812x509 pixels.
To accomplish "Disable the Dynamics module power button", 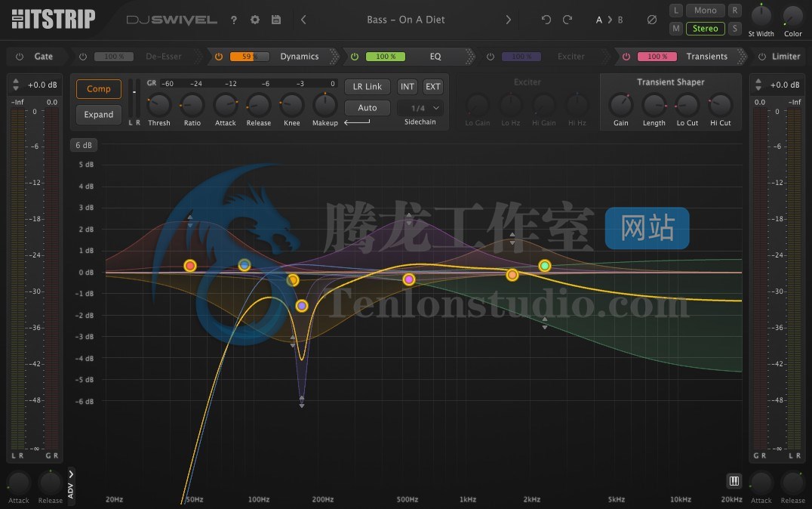I will pos(219,57).
